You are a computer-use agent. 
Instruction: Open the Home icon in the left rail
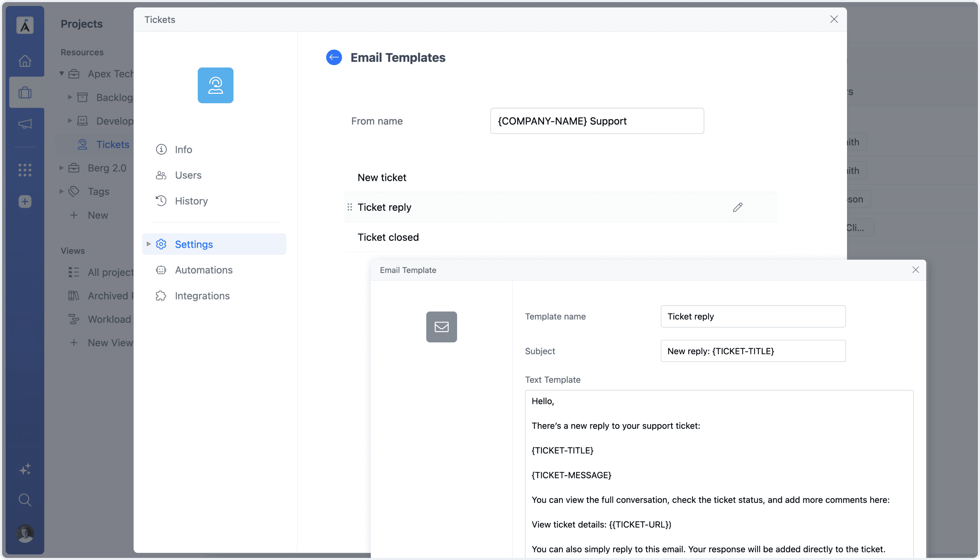click(25, 61)
